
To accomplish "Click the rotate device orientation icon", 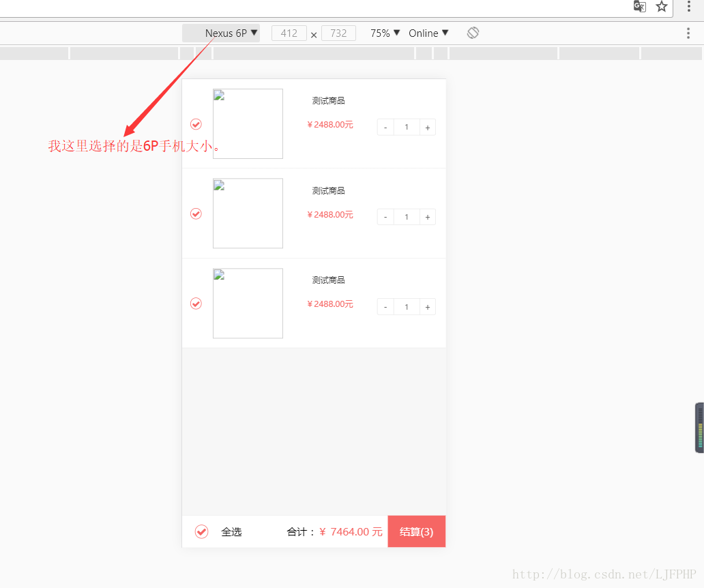I will tap(473, 32).
